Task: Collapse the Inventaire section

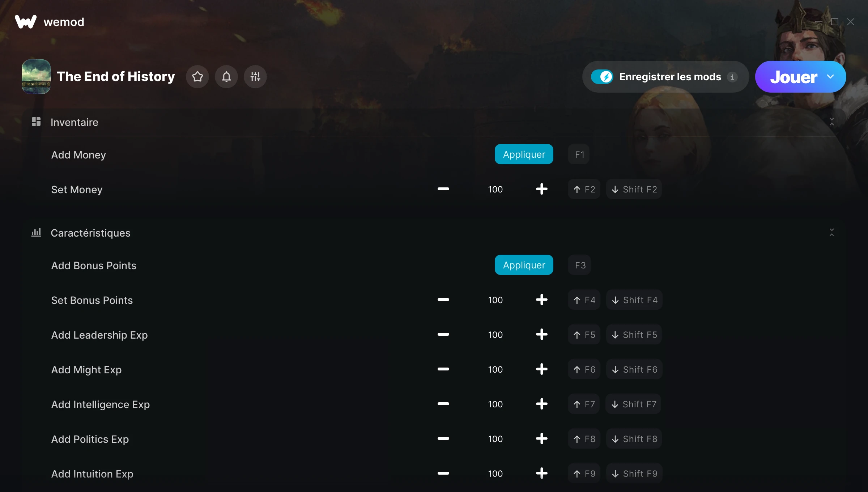Action: [832, 122]
